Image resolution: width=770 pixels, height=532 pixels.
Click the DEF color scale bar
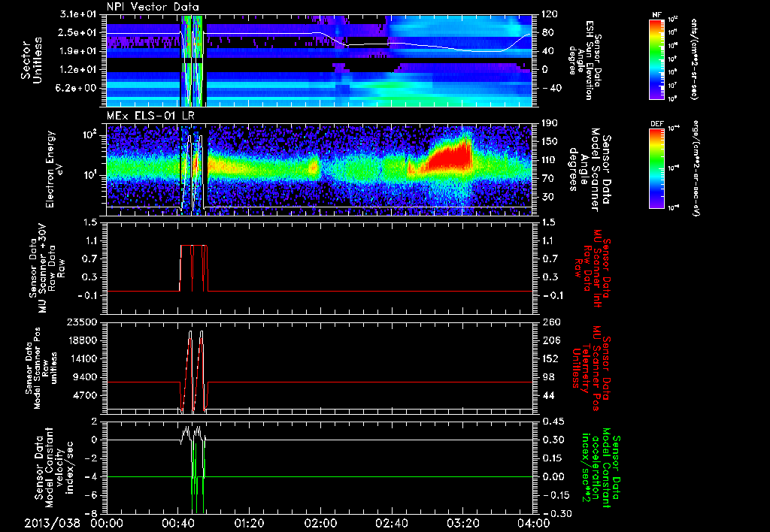657,168
